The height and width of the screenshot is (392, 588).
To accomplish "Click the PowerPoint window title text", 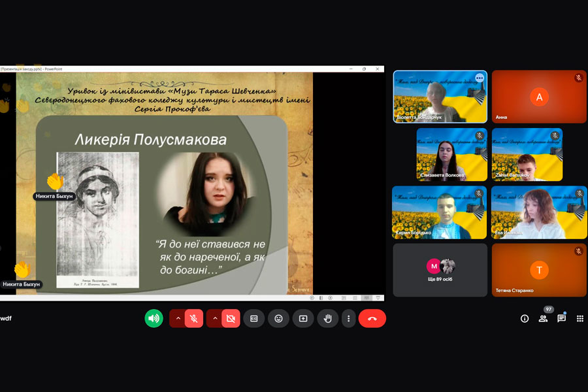I will [31, 69].
